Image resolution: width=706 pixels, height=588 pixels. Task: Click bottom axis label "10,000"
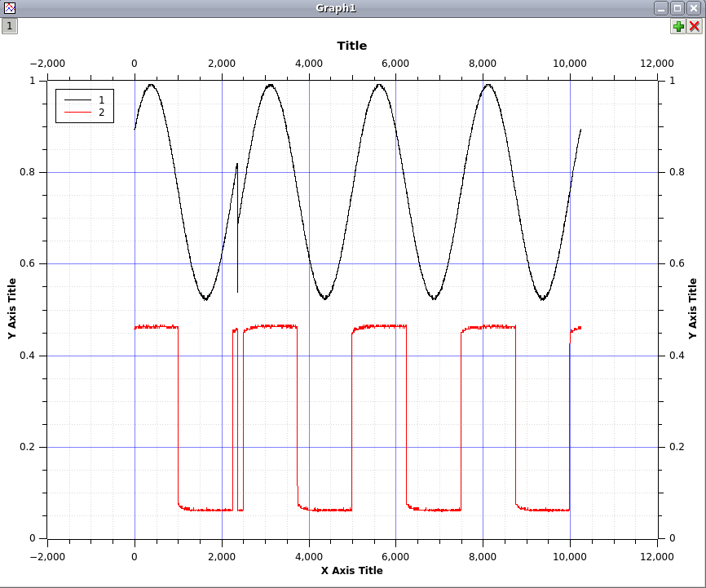[570, 557]
